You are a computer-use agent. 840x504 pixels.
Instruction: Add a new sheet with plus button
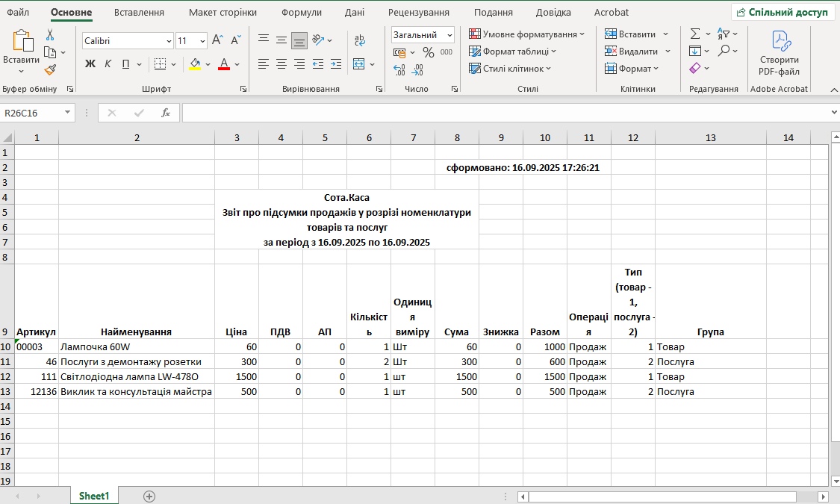click(x=149, y=496)
